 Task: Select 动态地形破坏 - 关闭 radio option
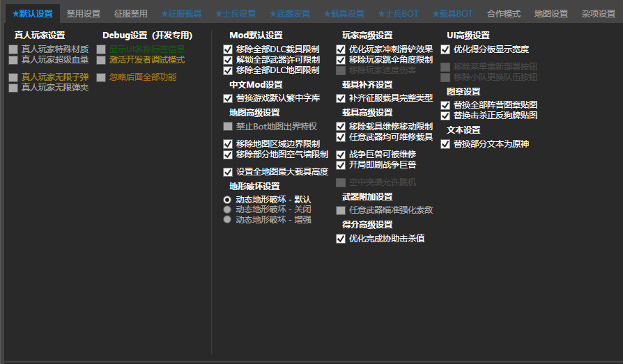click(227, 209)
